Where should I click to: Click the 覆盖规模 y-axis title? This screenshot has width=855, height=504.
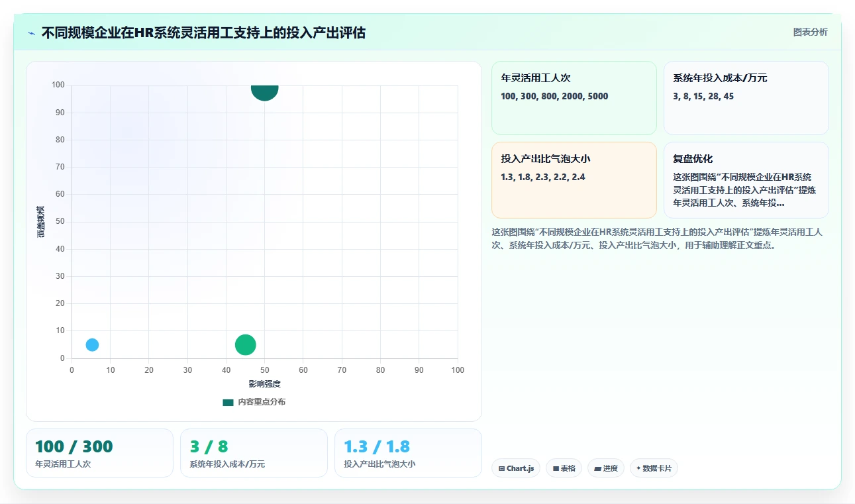pos(40,222)
